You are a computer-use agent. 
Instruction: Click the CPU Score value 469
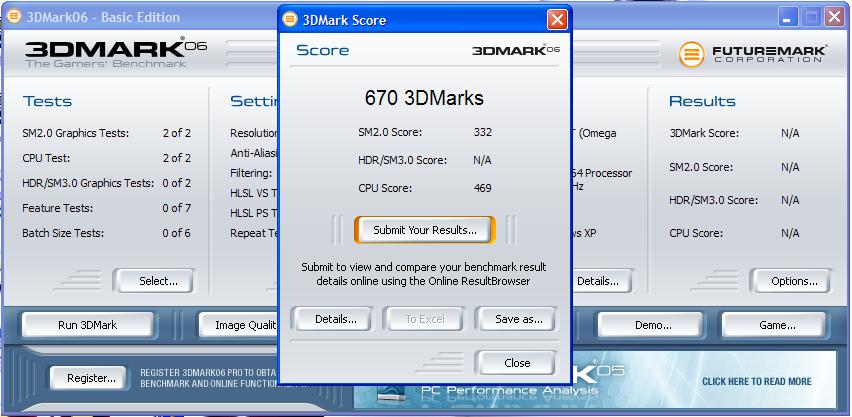483,188
